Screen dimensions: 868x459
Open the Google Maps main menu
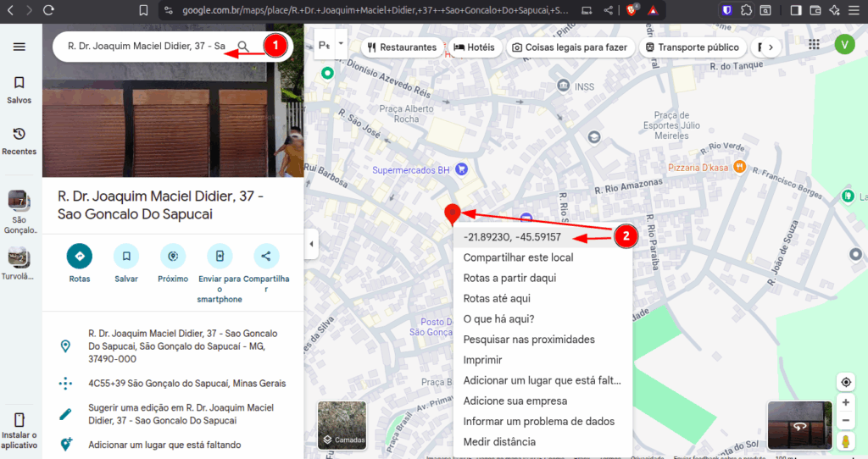tap(19, 47)
